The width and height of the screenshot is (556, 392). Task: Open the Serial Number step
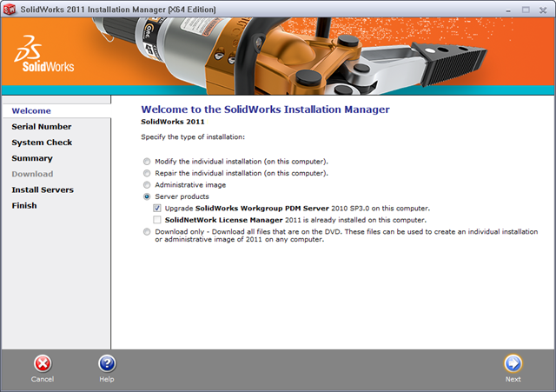coord(42,127)
